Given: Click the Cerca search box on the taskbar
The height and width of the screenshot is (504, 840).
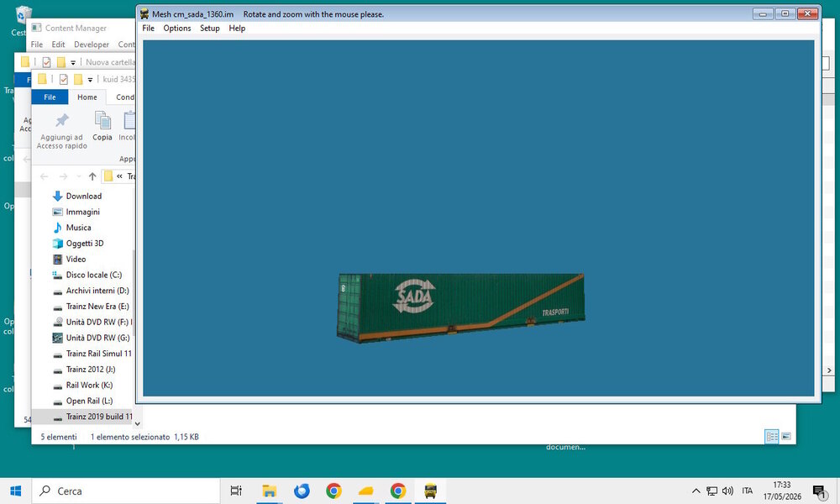Looking at the screenshot, I should 126,491.
